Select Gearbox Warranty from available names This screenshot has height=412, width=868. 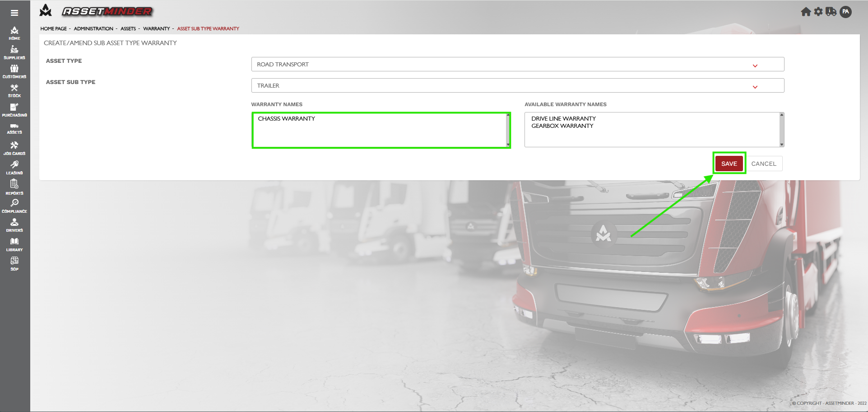pos(562,126)
